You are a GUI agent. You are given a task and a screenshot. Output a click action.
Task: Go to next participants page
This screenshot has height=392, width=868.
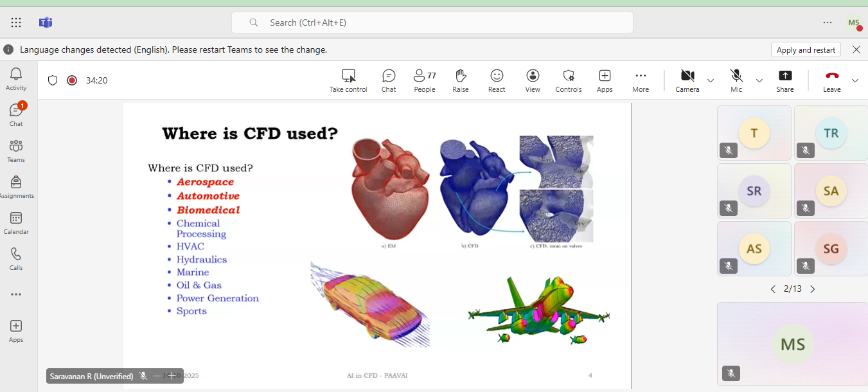[813, 289]
